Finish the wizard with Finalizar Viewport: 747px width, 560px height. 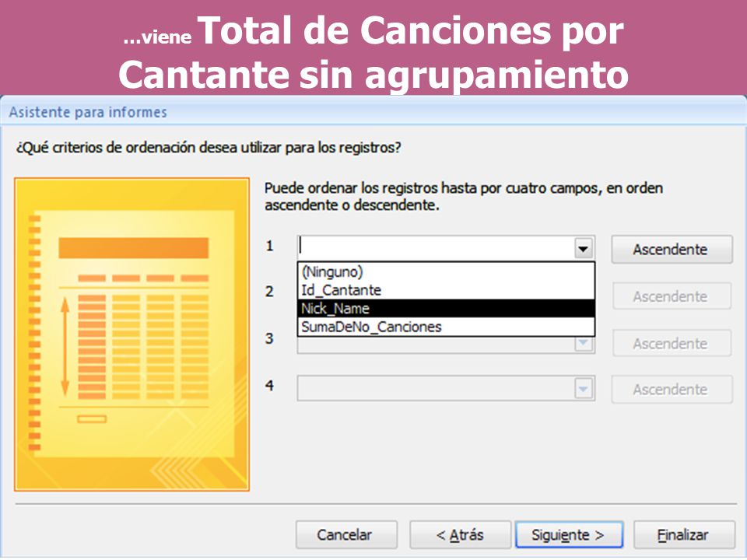[x=684, y=535]
